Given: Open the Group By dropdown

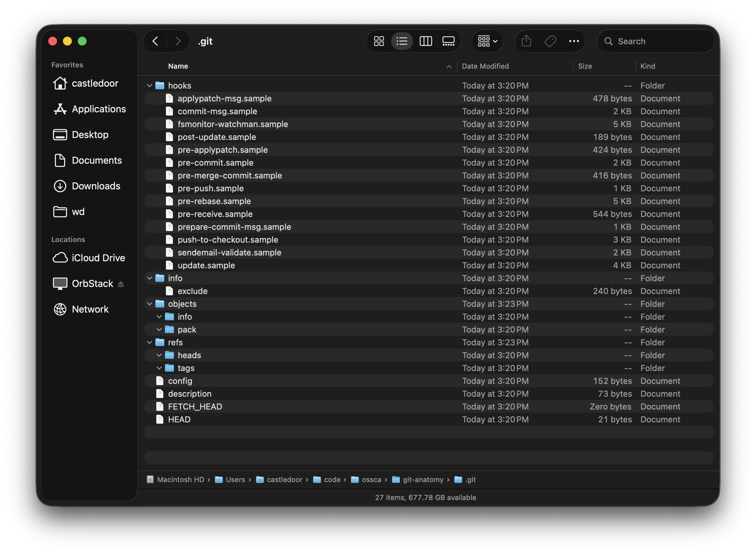Looking at the screenshot, I should (487, 41).
